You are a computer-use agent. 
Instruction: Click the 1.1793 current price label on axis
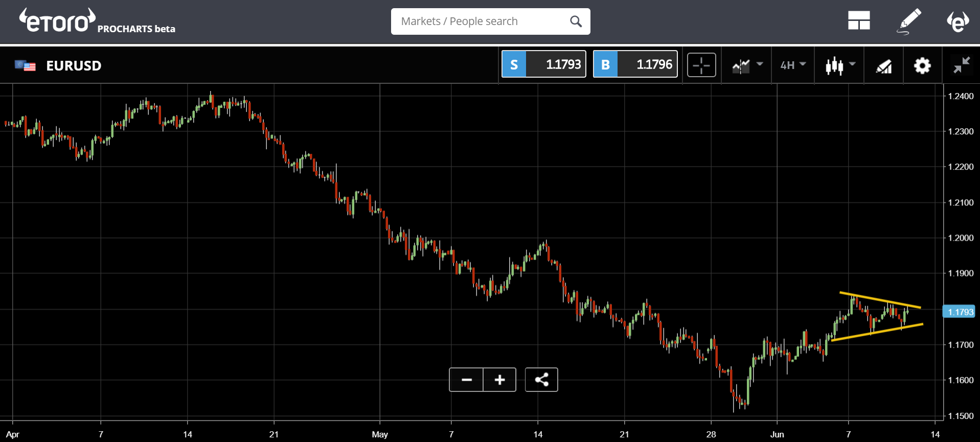tap(960, 312)
